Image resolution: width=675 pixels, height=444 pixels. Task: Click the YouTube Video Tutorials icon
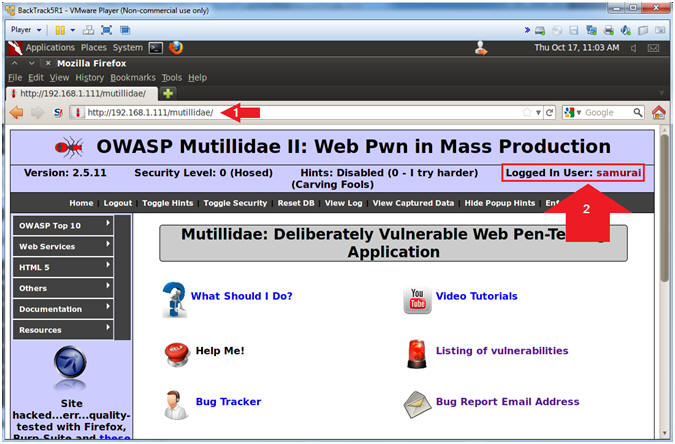point(417,300)
